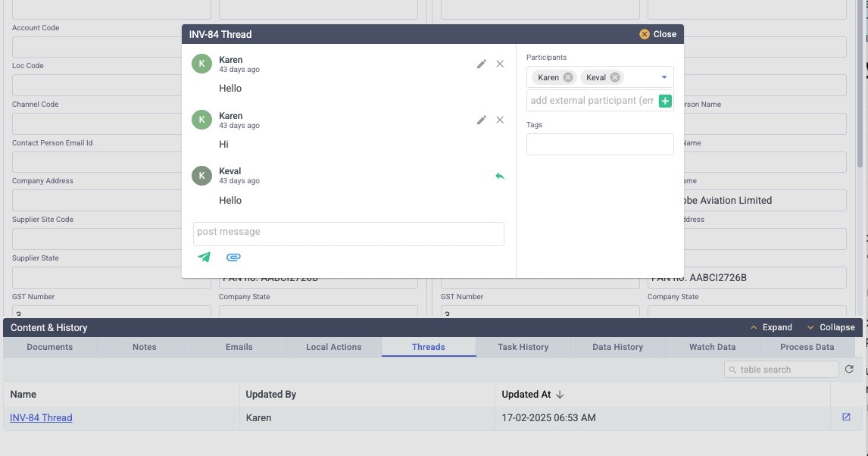Click the Company Address field on left
Viewport: 868px width, 456px height.
97,200
